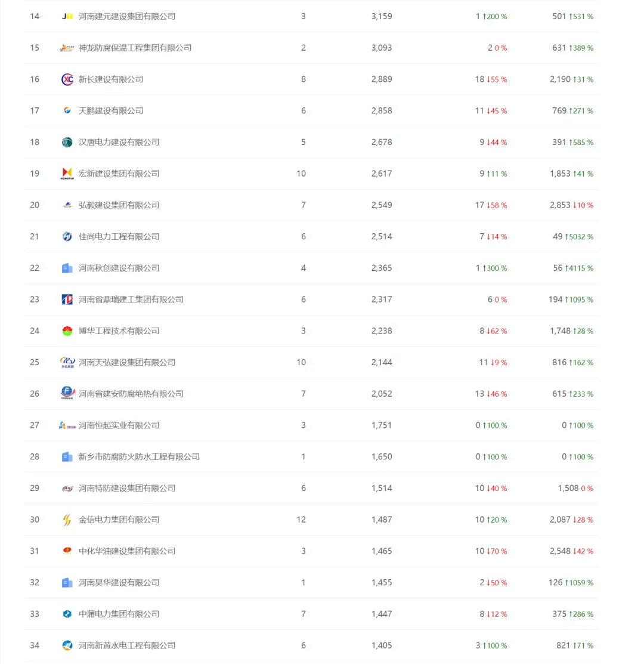Click the 河南天弘建设集团有限公司 logo icon
Viewport: 644px width, 664px height.
click(x=67, y=363)
